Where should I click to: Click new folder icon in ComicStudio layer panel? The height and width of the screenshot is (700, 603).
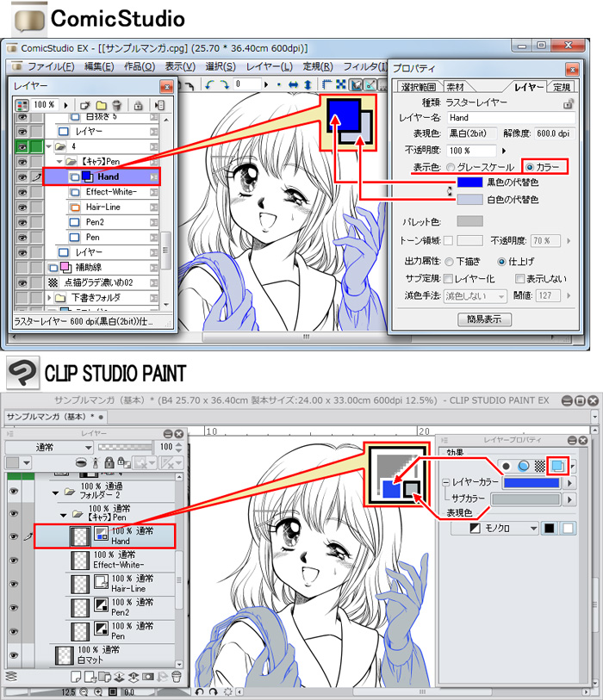[x=102, y=105]
